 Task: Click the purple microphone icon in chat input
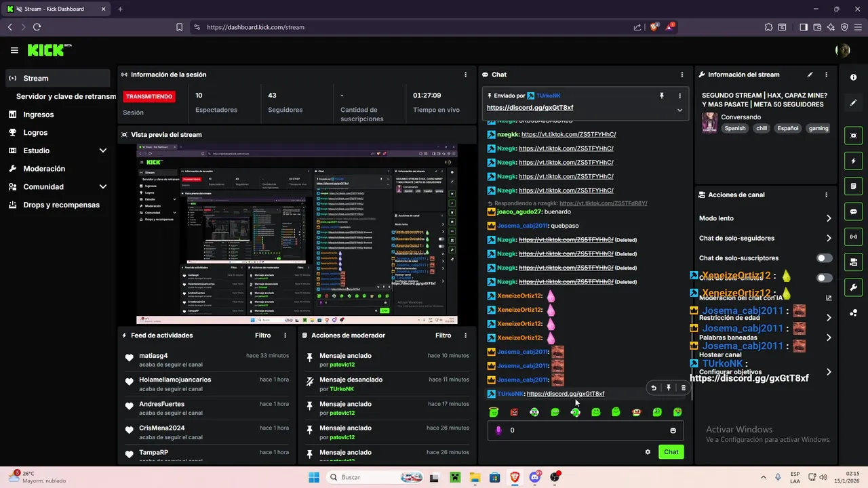point(499,430)
